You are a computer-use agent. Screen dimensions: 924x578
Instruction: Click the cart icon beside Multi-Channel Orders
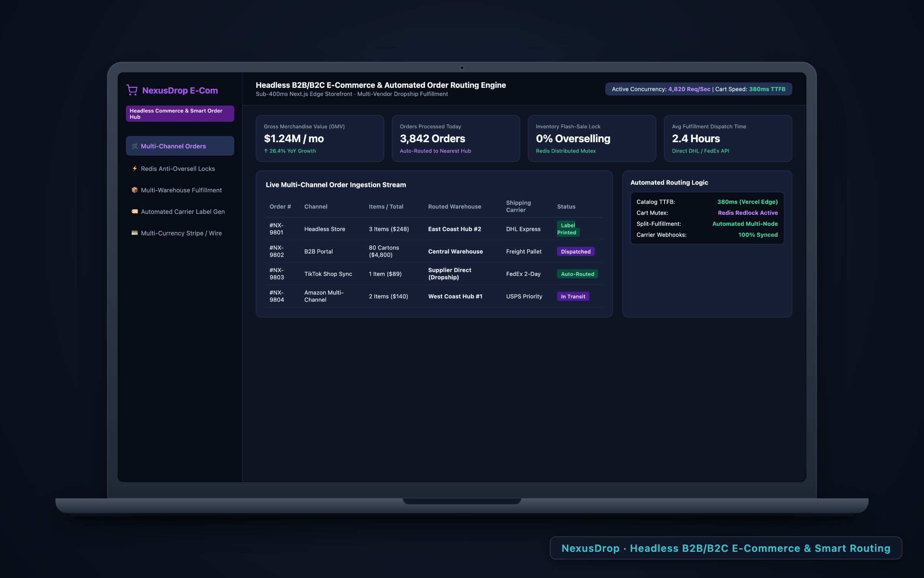135,146
